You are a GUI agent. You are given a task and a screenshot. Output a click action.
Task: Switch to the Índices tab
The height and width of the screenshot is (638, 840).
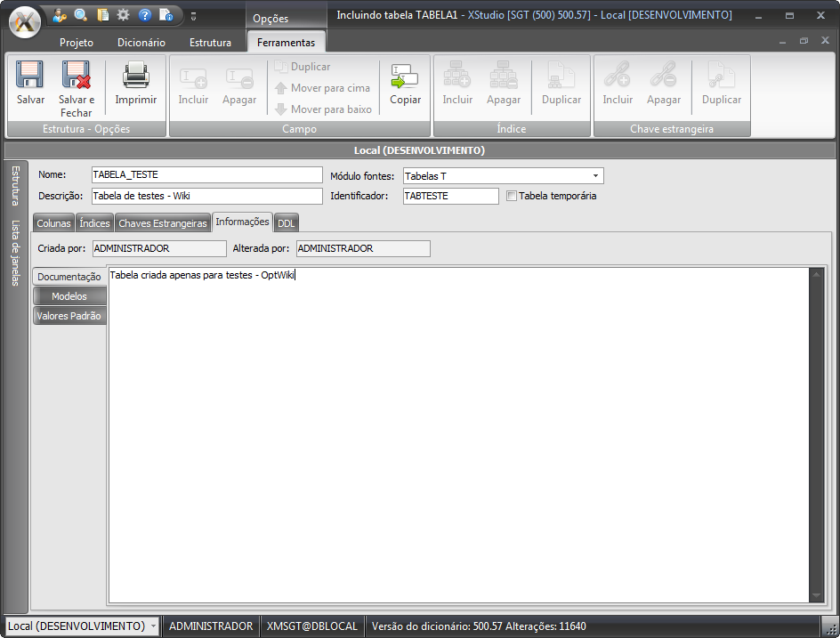coord(95,222)
